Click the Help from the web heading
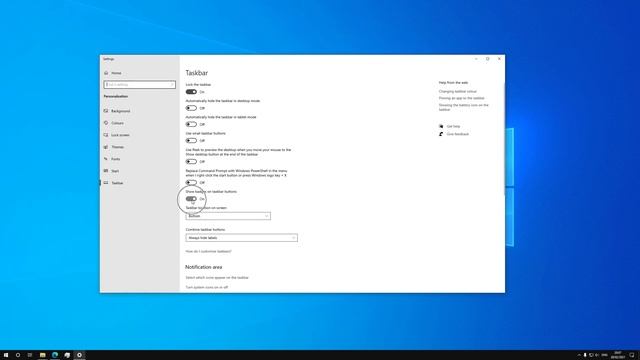This screenshot has height=360, width=640. coord(453,82)
